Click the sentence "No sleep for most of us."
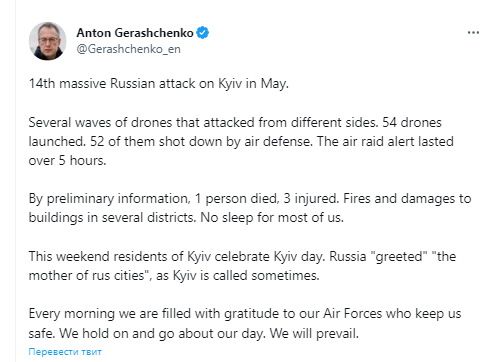The height and width of the screenshot is (362, 488). point(272,218)
